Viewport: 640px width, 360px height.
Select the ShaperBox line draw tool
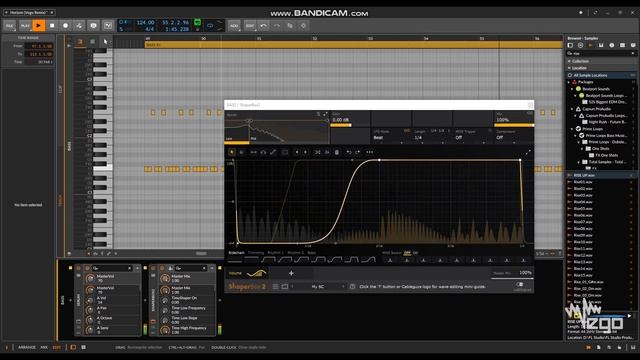point(273,152)
